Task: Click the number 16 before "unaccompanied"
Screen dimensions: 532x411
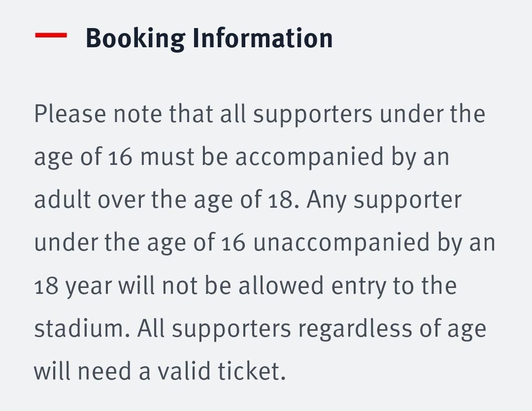Action: click(233, 243)
